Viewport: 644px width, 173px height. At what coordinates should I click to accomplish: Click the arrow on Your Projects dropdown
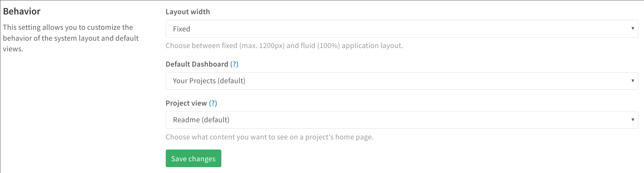click(633, 81)
